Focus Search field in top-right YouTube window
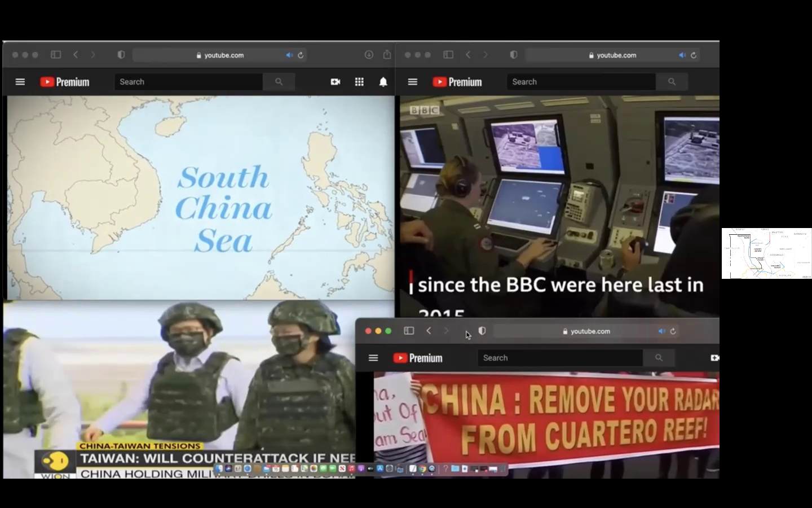Image resolution: width=812 pixels, height=508 pixels. tap(581, 82)
